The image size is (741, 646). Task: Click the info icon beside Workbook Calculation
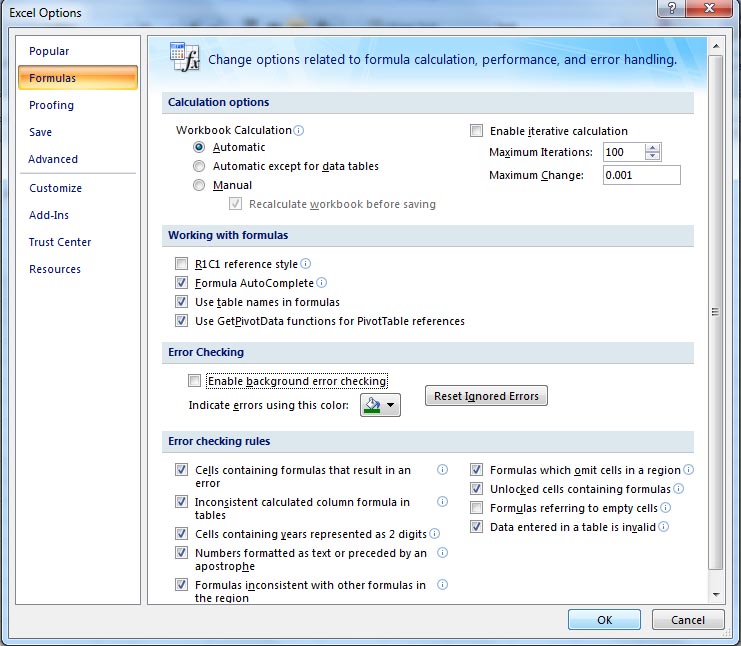coord(298,130)
